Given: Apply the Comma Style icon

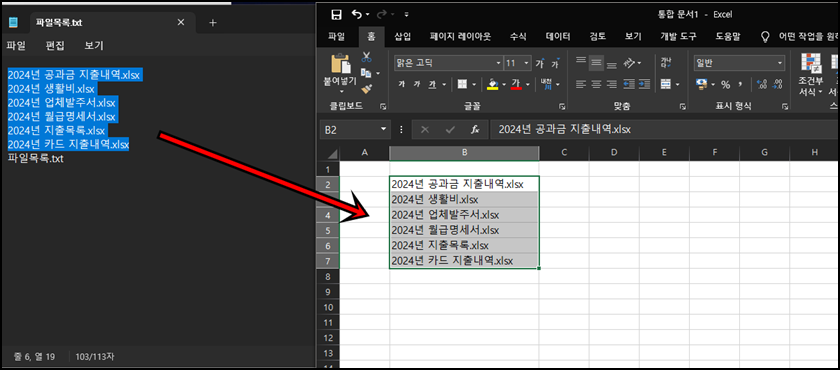Looking at the screenshot, I should [740, 84].
